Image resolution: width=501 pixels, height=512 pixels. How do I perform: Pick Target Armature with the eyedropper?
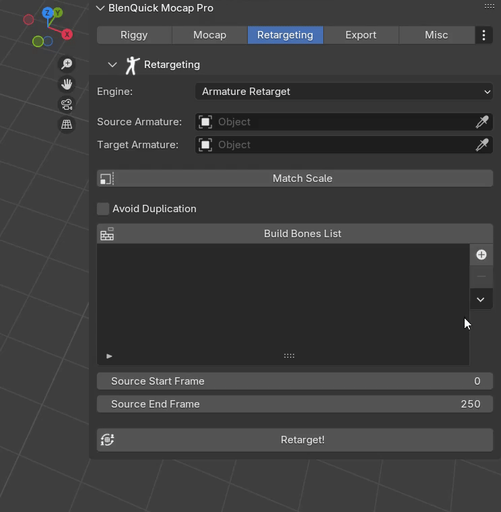click(x=482, y=145)
